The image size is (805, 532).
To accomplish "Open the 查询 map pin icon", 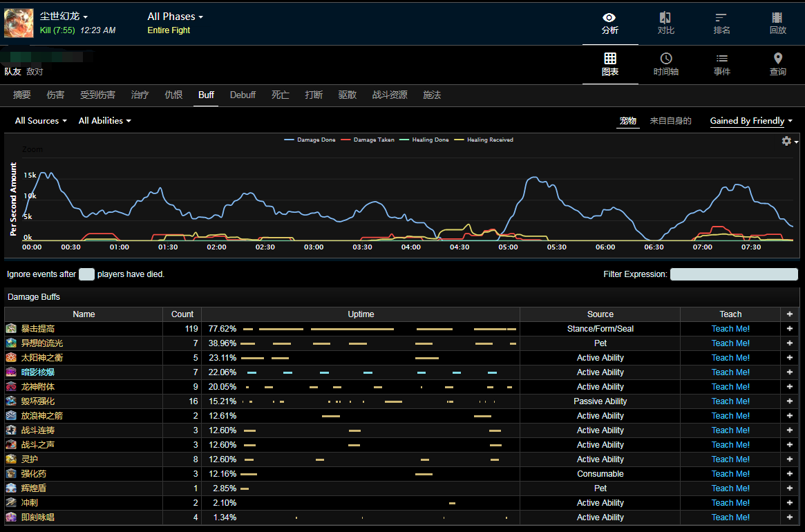I will (x=777, y=59).
